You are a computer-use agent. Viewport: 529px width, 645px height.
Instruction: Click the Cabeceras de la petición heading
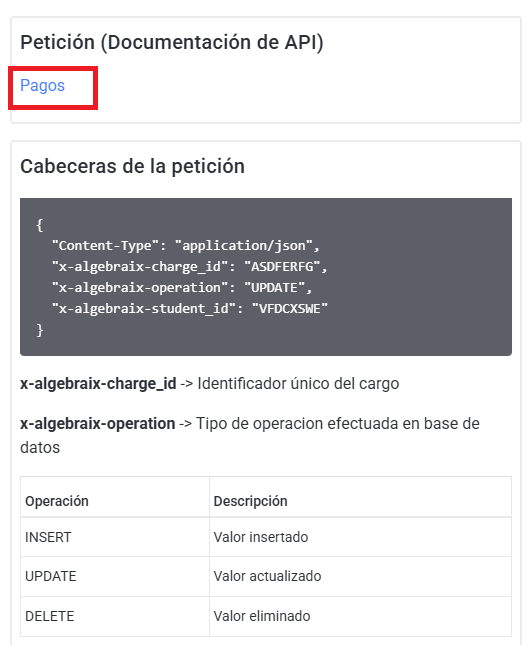click(132, 167)
